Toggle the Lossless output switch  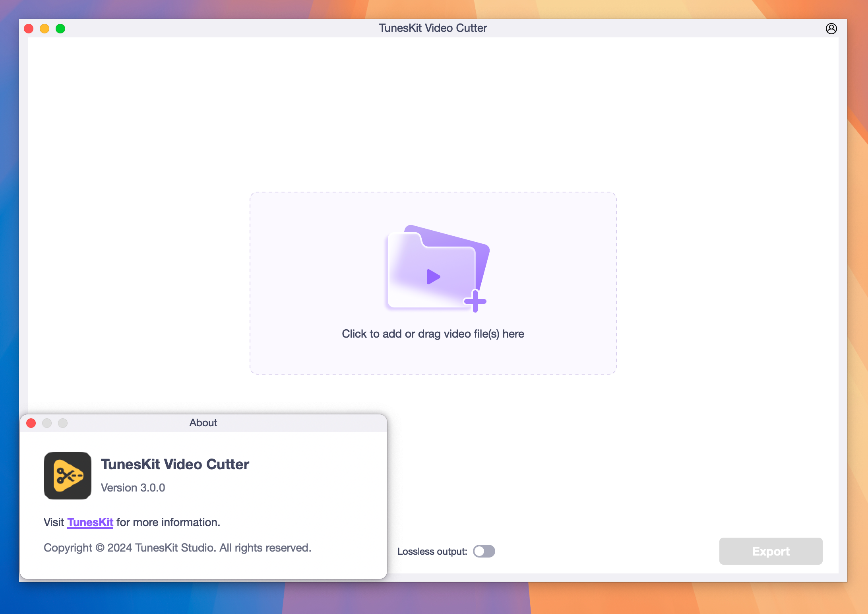tap(484, 551)
